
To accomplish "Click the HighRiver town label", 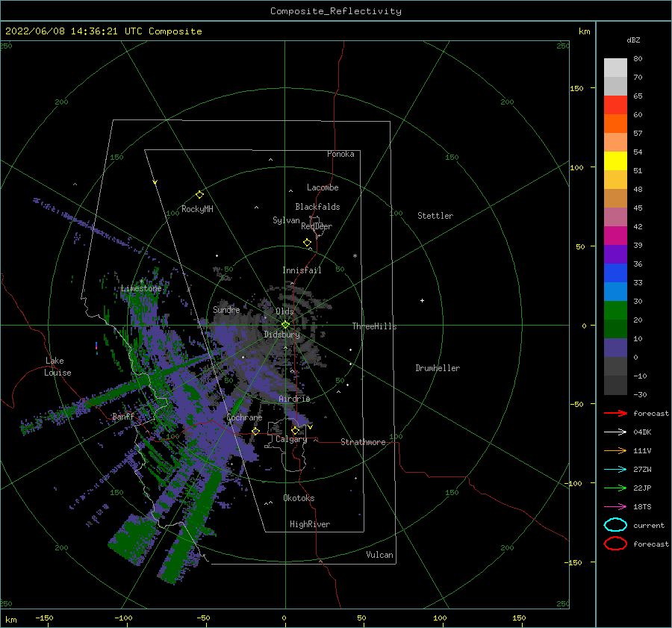I will coord(310,524).
